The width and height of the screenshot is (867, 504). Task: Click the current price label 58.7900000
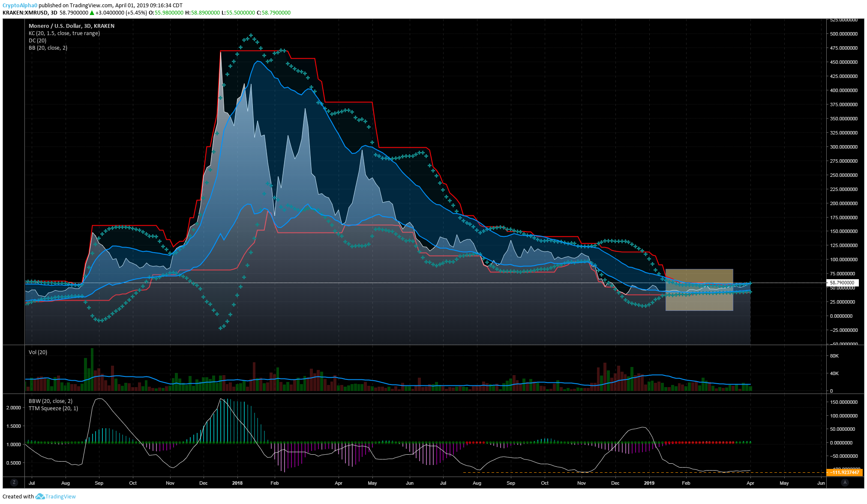tap(842, 283)
